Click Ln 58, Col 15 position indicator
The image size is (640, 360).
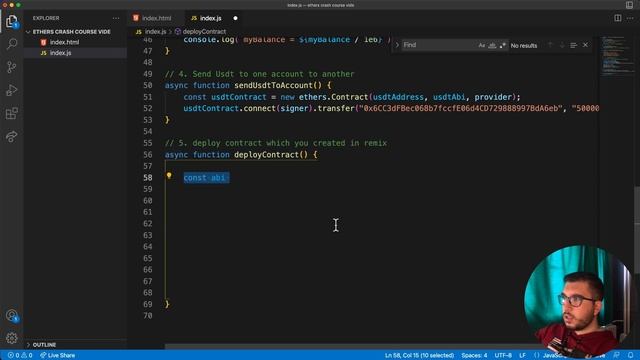419,356
